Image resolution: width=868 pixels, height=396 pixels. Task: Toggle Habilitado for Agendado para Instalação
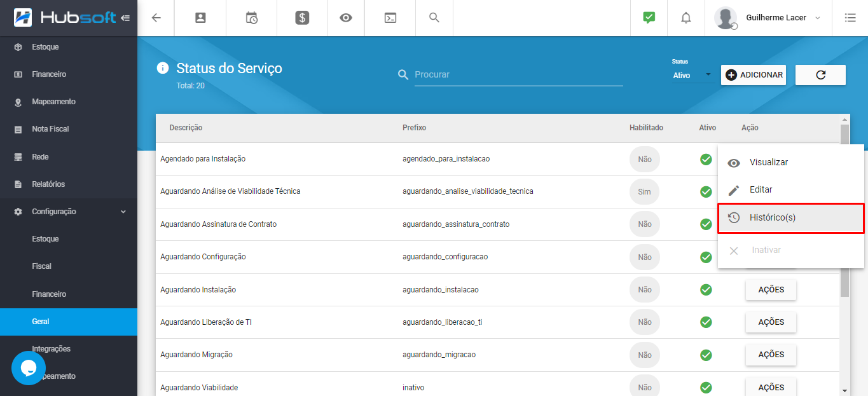644,159
